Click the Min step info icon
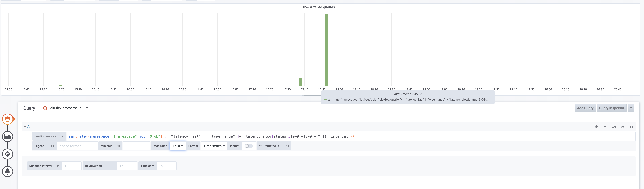 119,146
